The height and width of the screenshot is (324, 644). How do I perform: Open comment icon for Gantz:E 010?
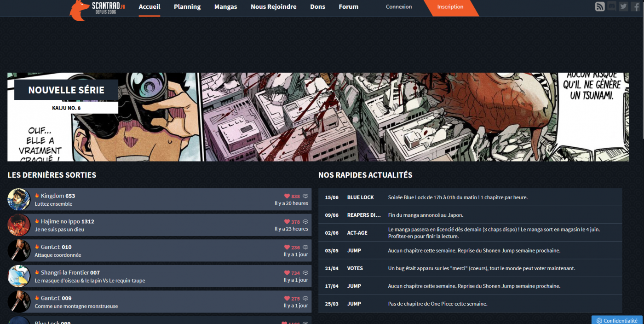point(305,247)
